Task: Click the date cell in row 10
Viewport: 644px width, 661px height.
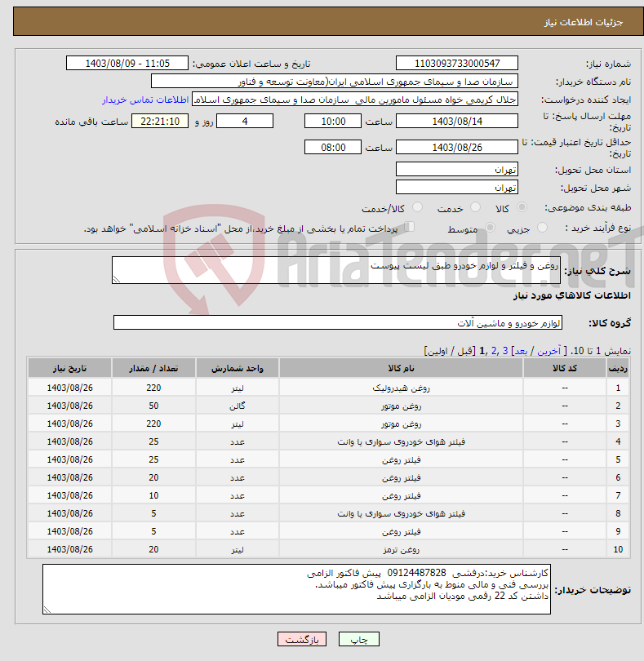Action: [70, 549]
